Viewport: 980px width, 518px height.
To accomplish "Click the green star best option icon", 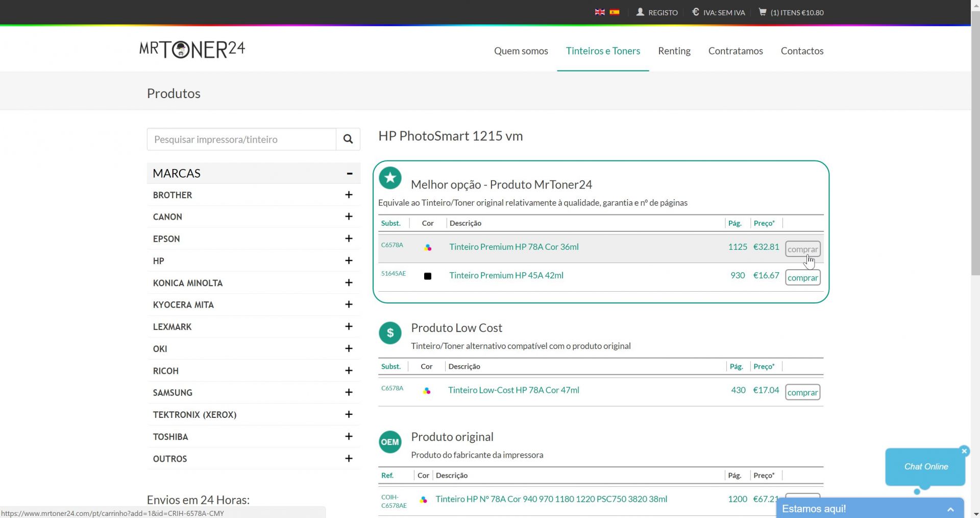I will (390, 178).
